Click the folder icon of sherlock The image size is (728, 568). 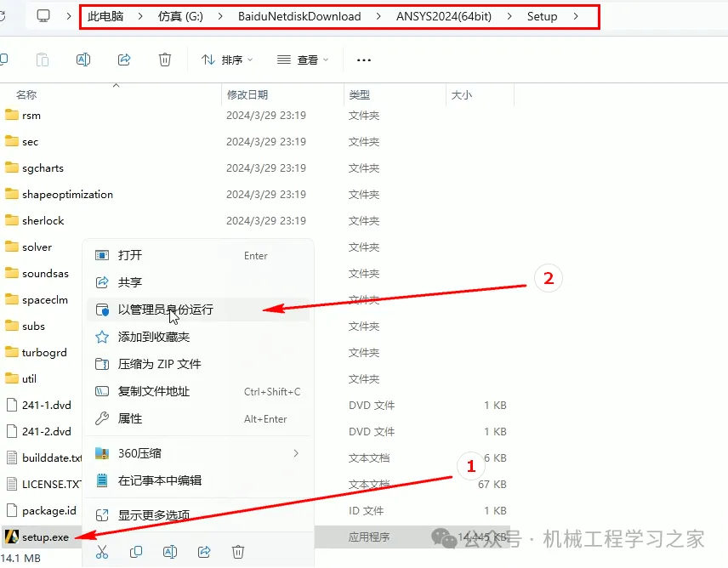[12, 220]
